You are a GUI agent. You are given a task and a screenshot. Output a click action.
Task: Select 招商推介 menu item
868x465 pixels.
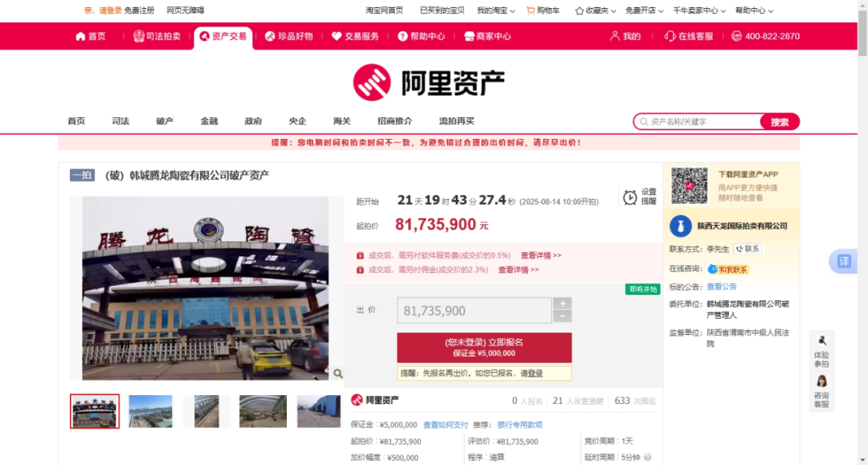click(x=395, y=121)
